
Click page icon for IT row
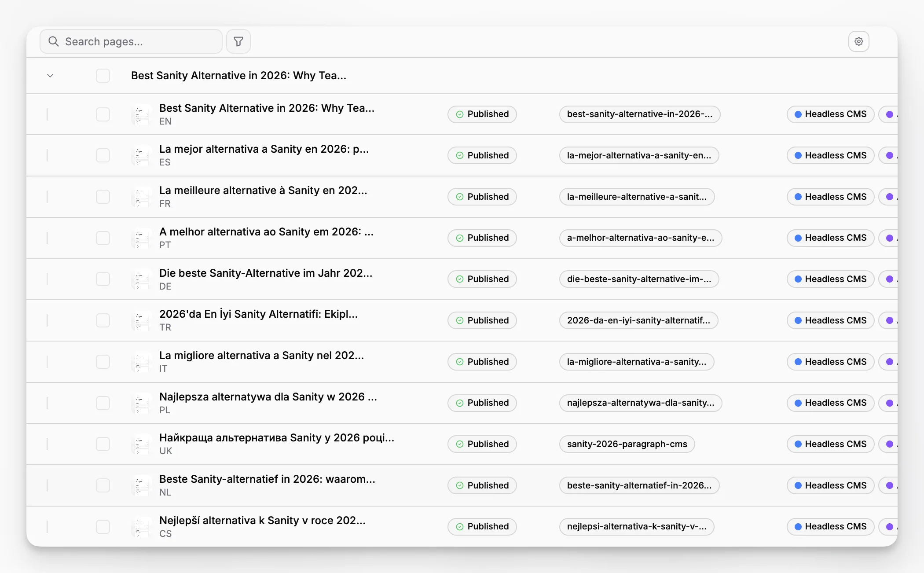[142, 362]
